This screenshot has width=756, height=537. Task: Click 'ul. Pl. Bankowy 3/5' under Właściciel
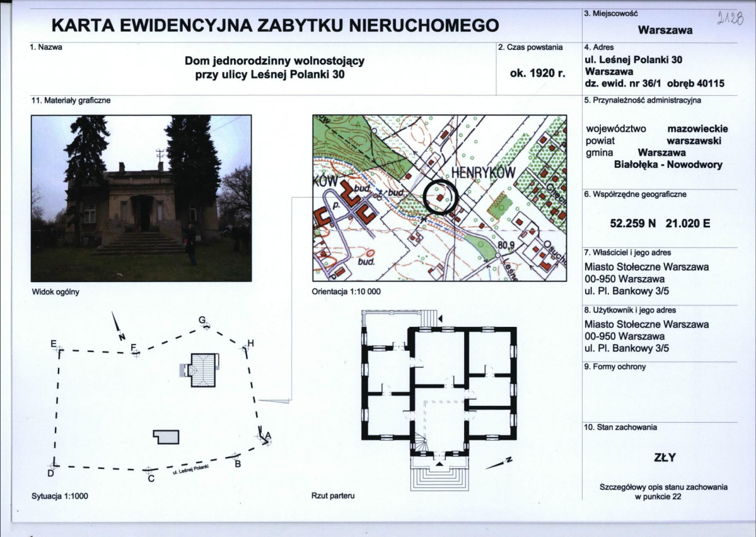coord(627,291)
